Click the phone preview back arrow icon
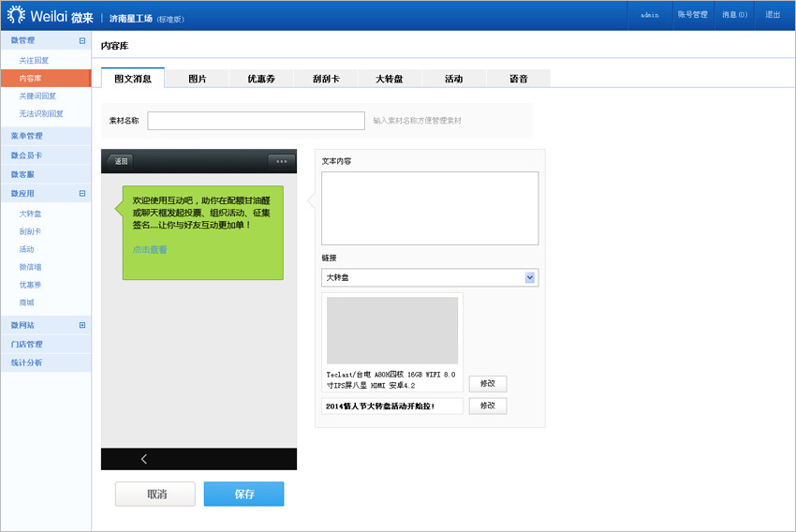This screenshot has width=796, height=532. pos(144,459)
